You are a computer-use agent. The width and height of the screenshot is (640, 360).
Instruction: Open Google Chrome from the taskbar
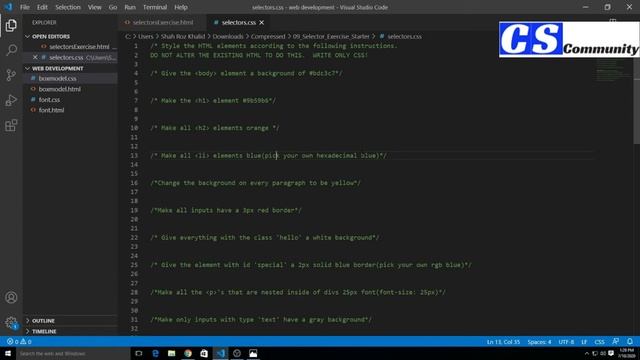tap(188, 353)
